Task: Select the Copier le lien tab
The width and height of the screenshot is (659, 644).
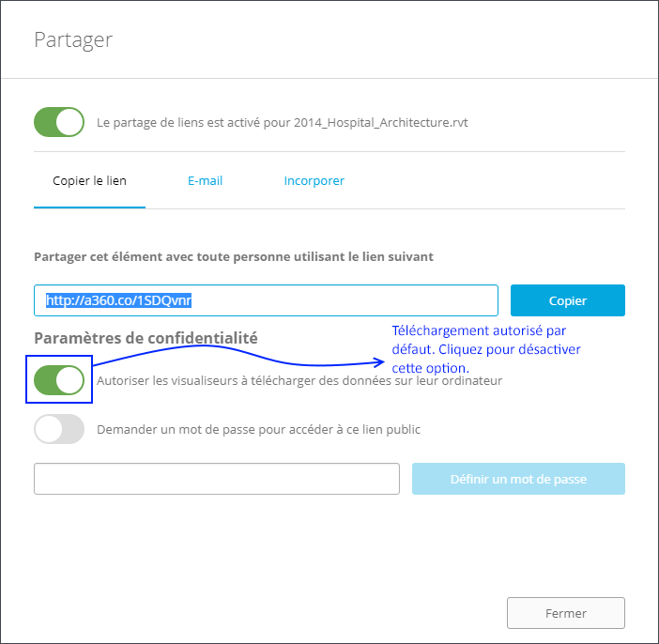Action: click(x=89, y=180)
